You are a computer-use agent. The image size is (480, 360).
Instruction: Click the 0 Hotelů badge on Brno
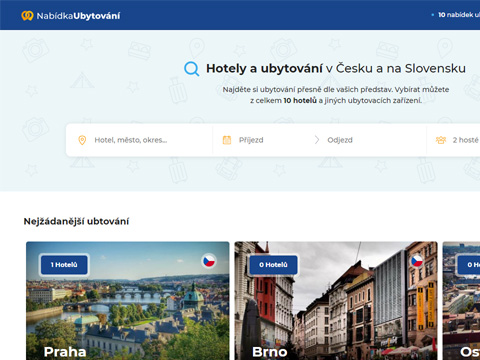[273, 265]
